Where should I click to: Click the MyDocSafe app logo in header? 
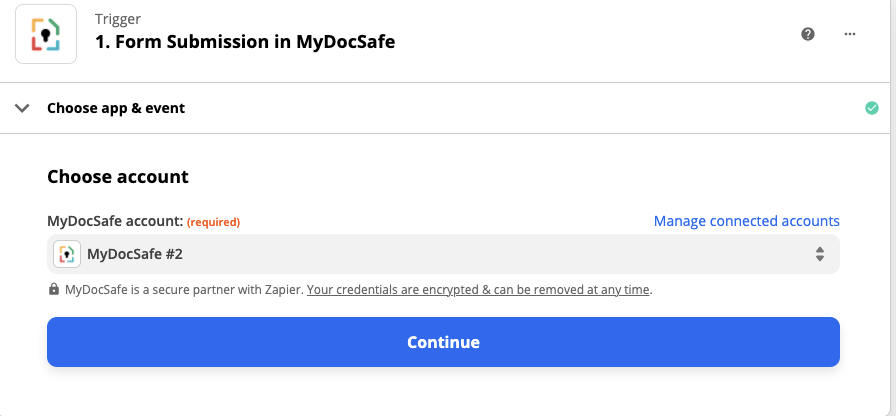coord(46,34)
